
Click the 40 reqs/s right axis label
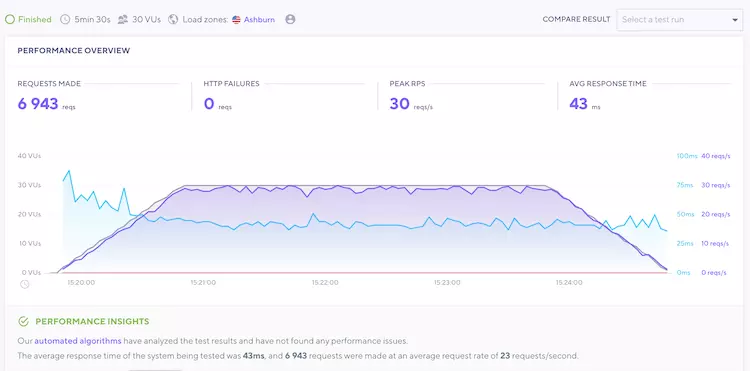716,156
